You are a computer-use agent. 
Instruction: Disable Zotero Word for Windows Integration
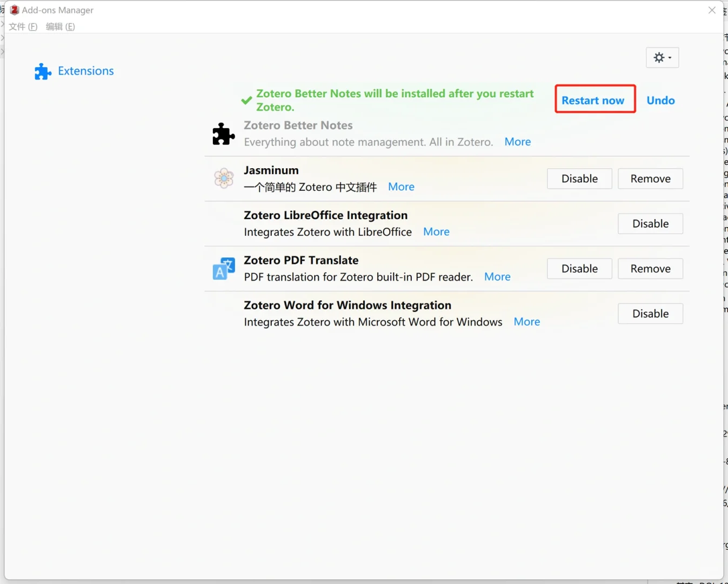coord(651,314)
